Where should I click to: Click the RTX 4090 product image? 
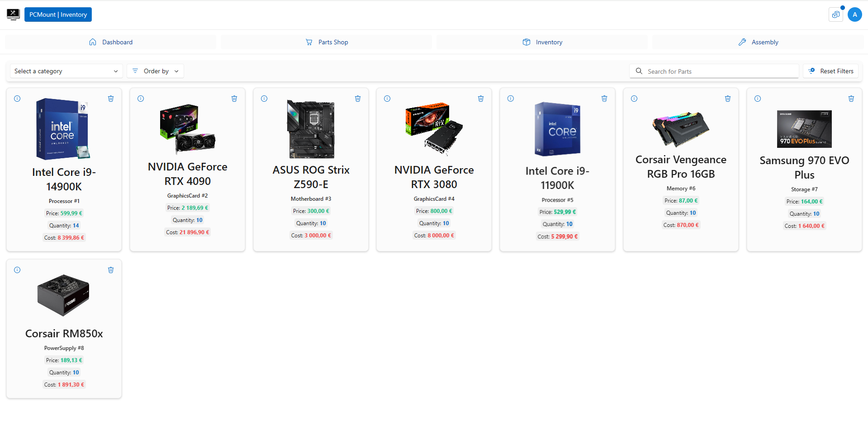[x=187, y=129]
